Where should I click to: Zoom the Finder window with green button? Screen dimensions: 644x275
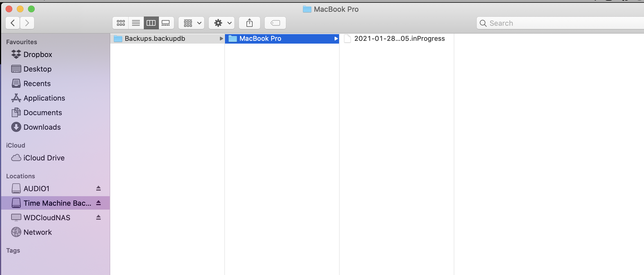[x=31, y=9]
